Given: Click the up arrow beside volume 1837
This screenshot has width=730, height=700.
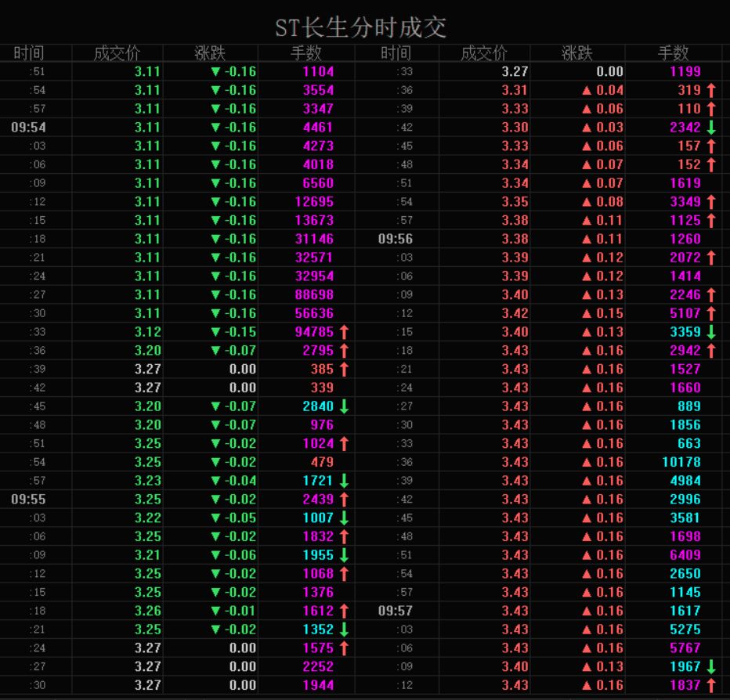Looking at the screenshot, I should tap(711, 685).
